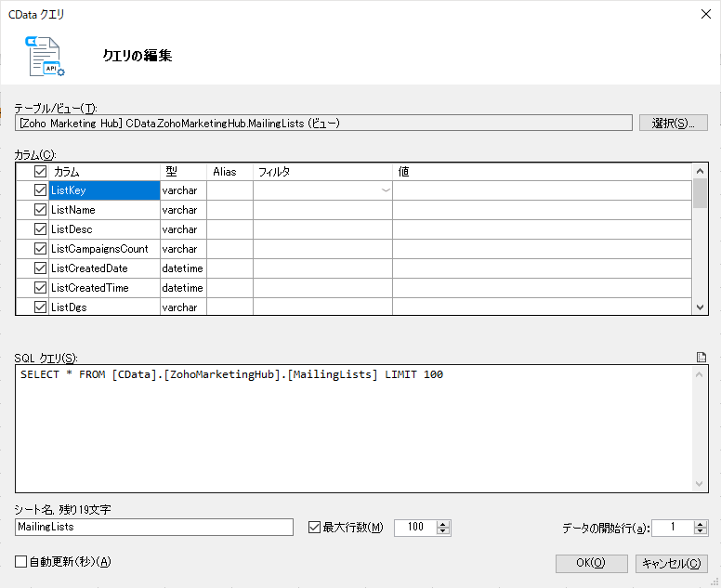721x588 pixels.
Task: Click the column list scrollbar down arrow
Action: [x=700, y=307]
